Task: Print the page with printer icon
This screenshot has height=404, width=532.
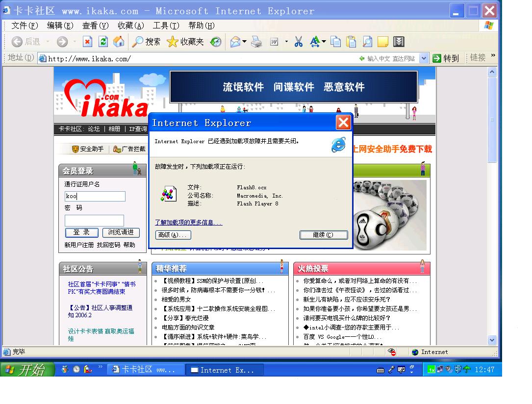Action: 256,42
